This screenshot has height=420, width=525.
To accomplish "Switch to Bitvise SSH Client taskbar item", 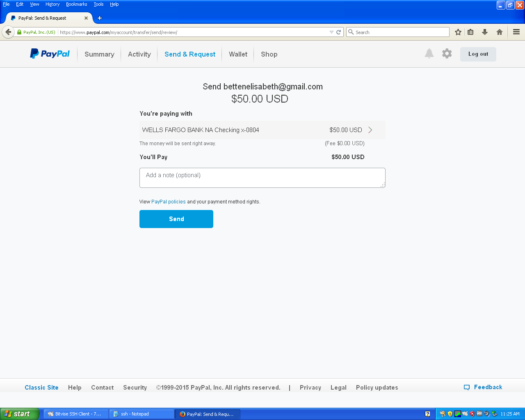I will 76,414.
